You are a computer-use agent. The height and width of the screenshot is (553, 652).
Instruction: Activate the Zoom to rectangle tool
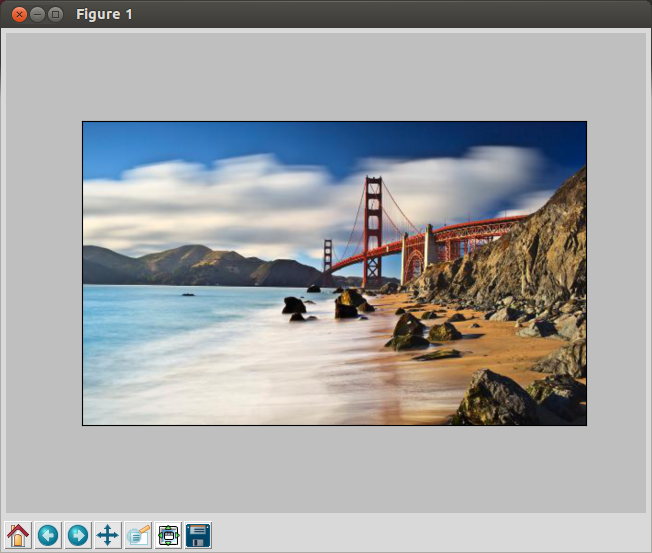[x=138, y=535]
